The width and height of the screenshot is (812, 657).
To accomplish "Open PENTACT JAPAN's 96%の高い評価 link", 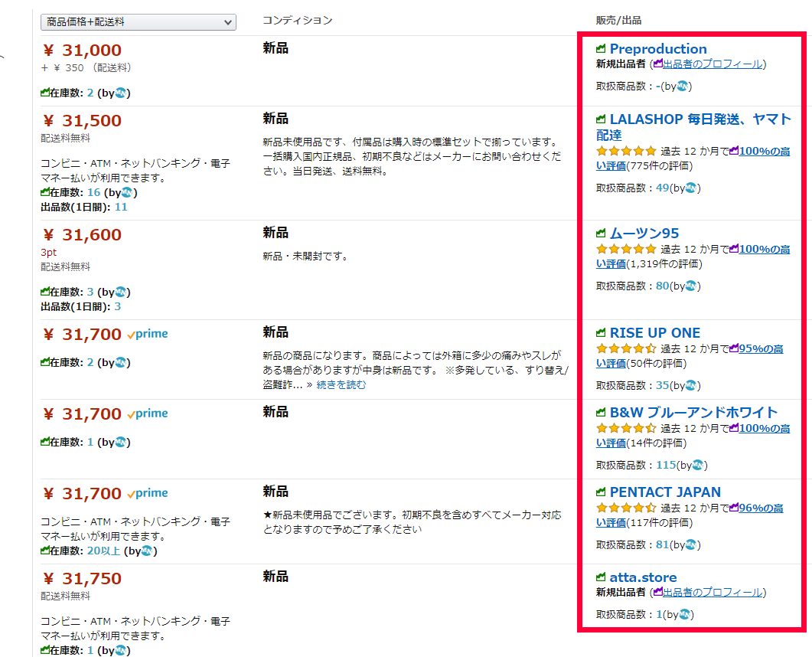I will [x=760, y=508].
